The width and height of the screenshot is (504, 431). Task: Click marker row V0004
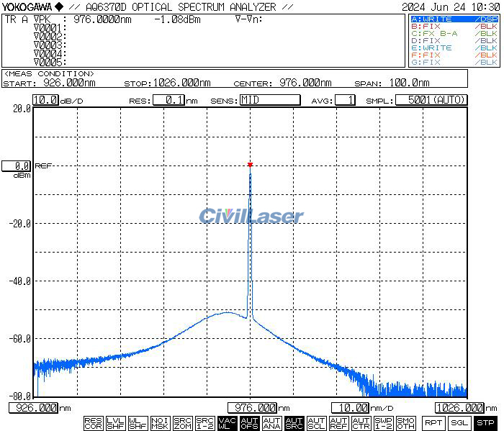click(x=50, y=54)
